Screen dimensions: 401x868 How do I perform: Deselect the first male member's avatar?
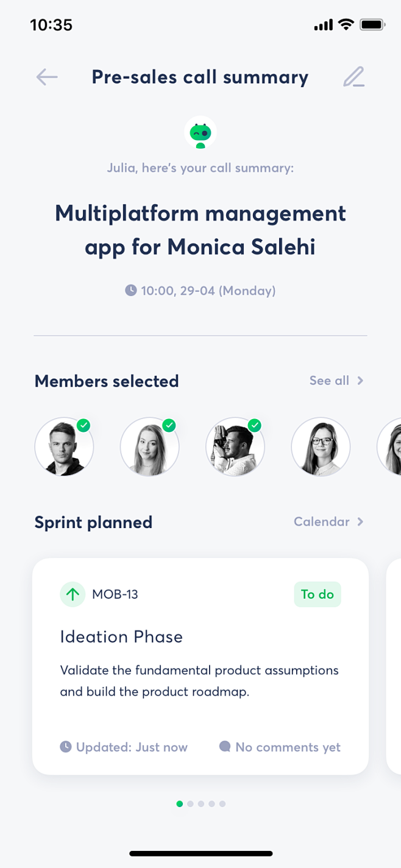click(64, 446)
